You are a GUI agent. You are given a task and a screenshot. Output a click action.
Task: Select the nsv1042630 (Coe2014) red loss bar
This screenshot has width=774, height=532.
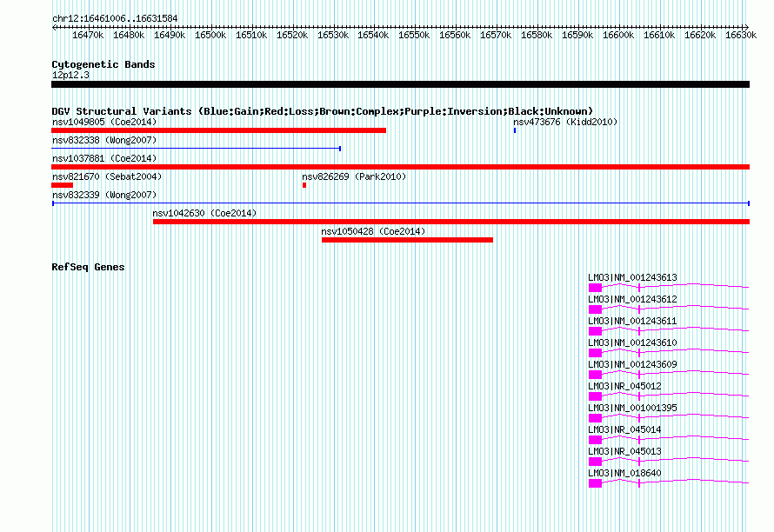coord(451,222)
